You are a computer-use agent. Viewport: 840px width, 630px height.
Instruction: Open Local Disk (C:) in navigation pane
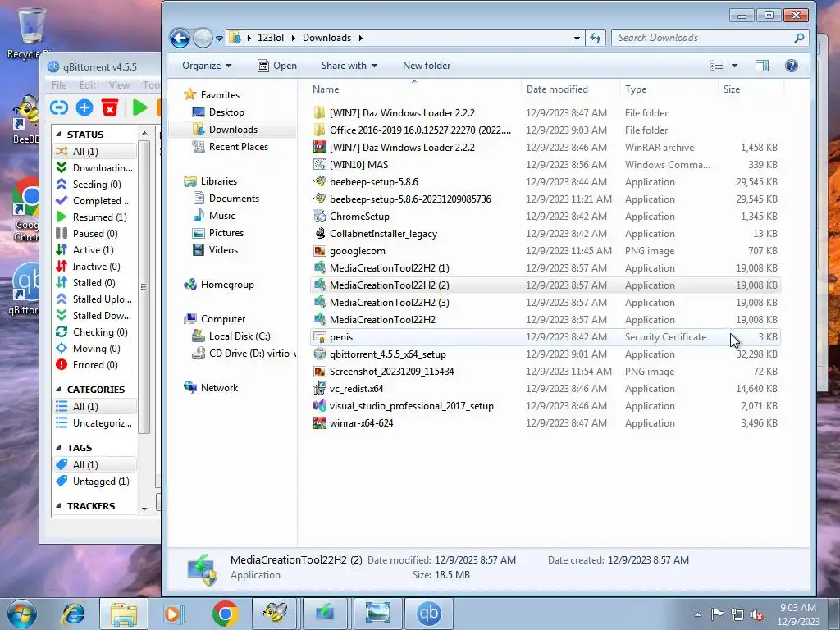240,336
